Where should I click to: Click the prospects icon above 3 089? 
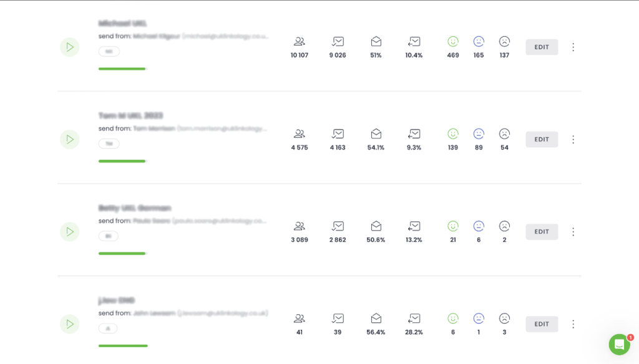click(x=300, y=226)
